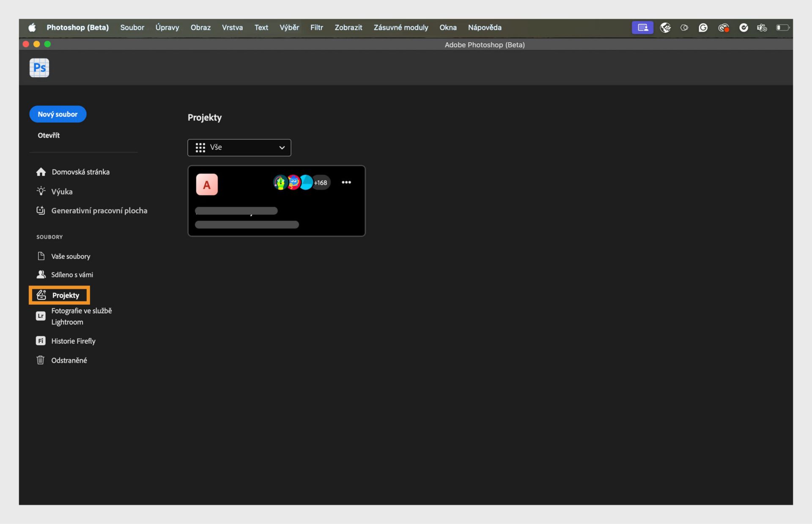Open Výuka lightbulb icon

tap(41, 191)
